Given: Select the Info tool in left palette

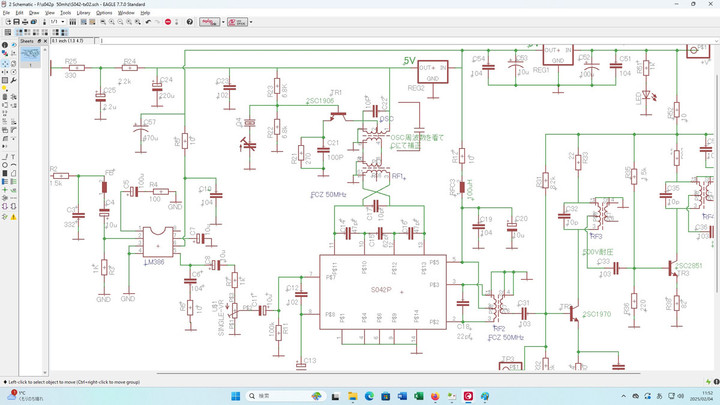Looking at the screenshot, I should coord(7,45).
